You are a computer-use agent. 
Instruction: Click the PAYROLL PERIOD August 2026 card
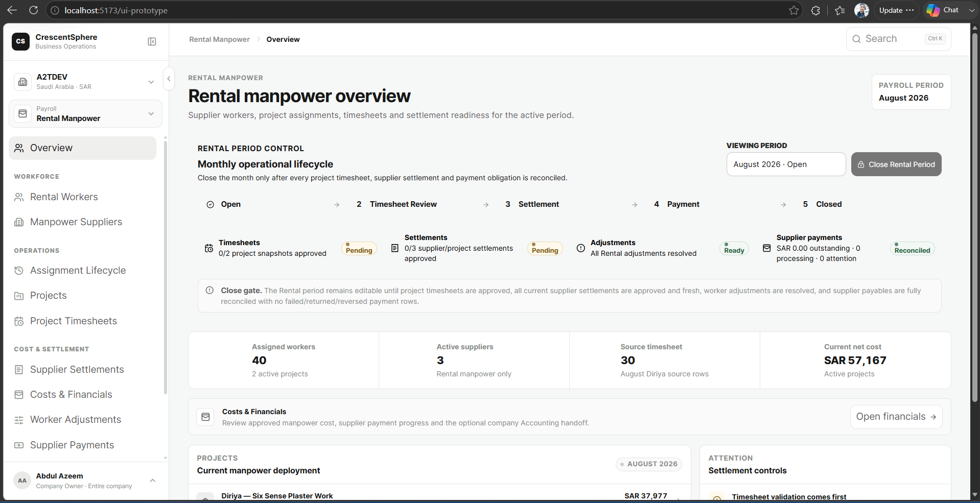coord(911,92)
